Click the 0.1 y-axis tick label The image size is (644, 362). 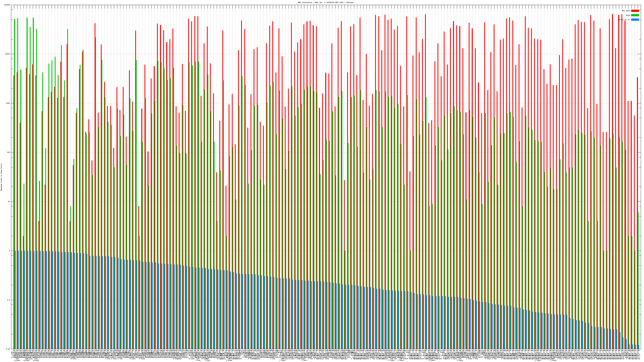click(x=9, y=300)
